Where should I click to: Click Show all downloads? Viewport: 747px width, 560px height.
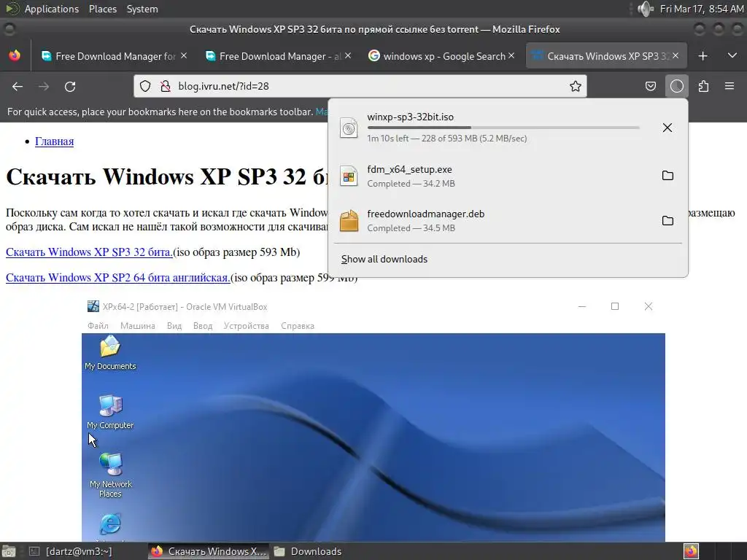coord(384,259)
